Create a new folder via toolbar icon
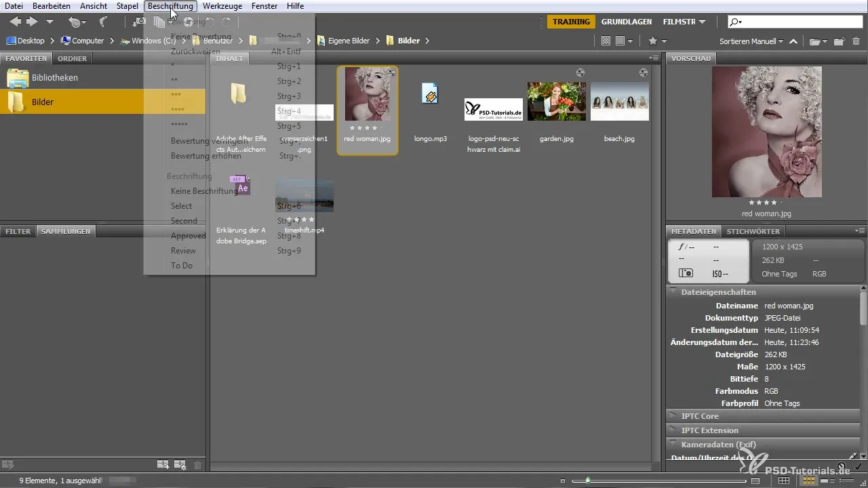The width and height of the screenshot is (868, 488). pyautogui.click(x=839, y=41)
